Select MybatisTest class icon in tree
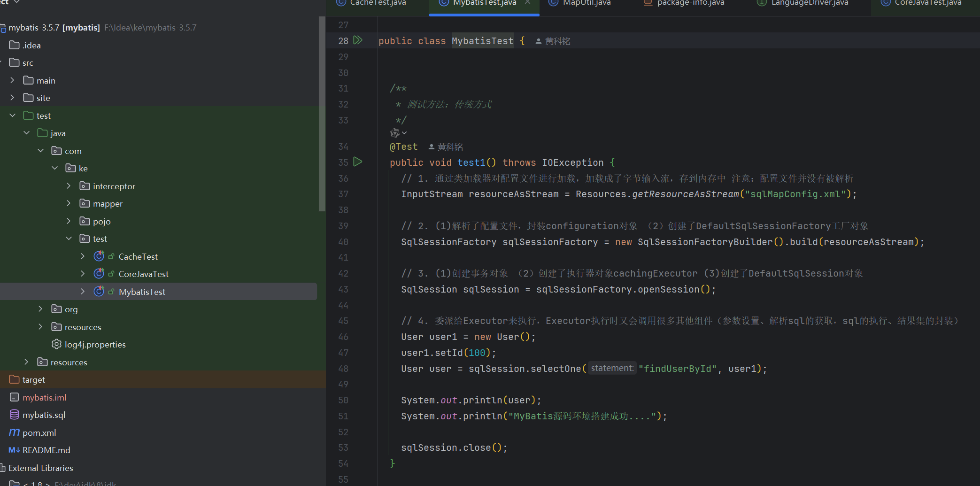Screen dimensions: 980x486 pyautogui.click(x=99, y=292)
